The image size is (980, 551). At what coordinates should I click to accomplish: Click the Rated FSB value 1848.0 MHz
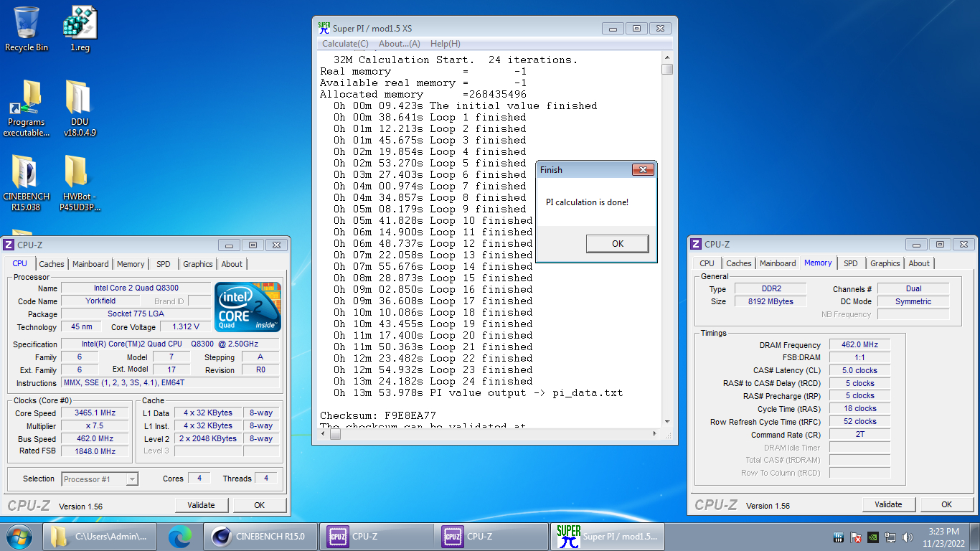[x=95, y=451]
